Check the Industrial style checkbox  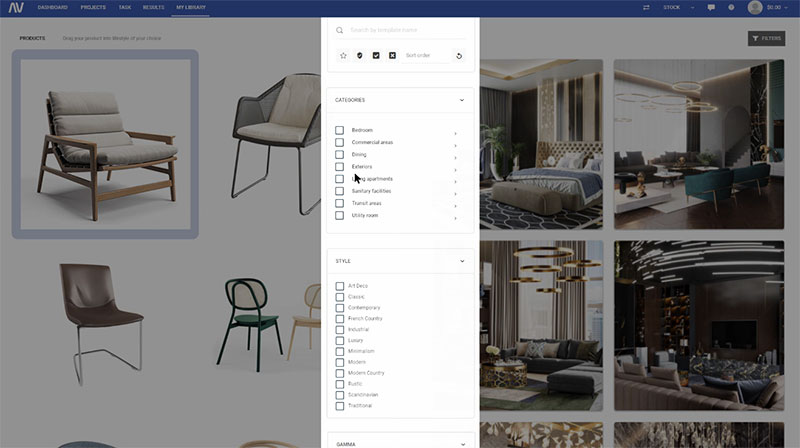click(340, 330)
